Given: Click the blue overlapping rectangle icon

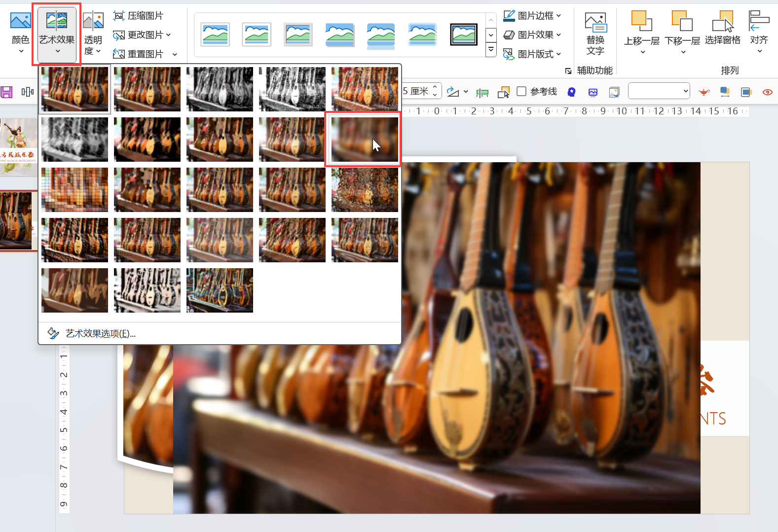Looking at the screenshot, I should click(x=746, y=92).
